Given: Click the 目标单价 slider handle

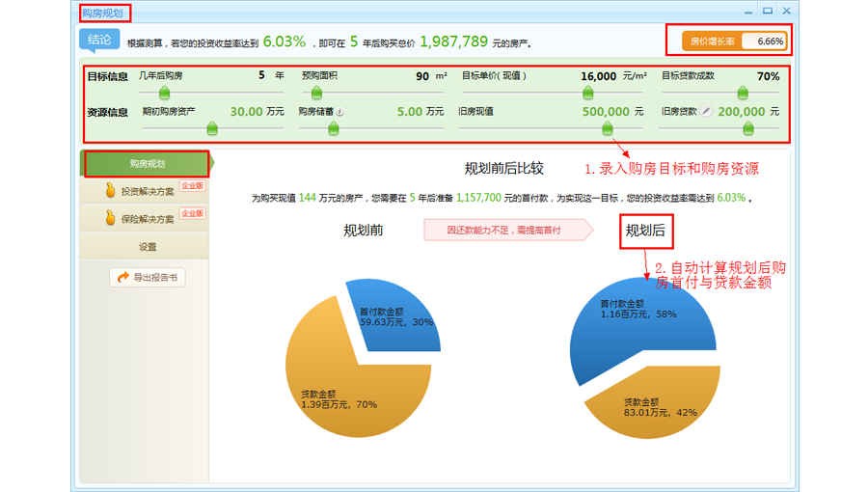Looking at the screenshot, I should (587, 93).
